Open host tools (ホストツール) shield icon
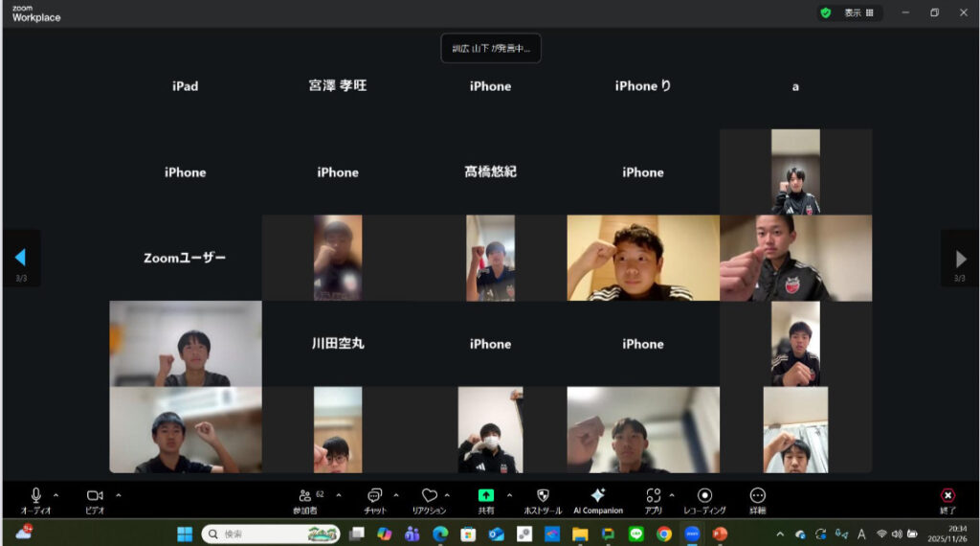This screenshot has height=546, width=980. pos(543,496)
